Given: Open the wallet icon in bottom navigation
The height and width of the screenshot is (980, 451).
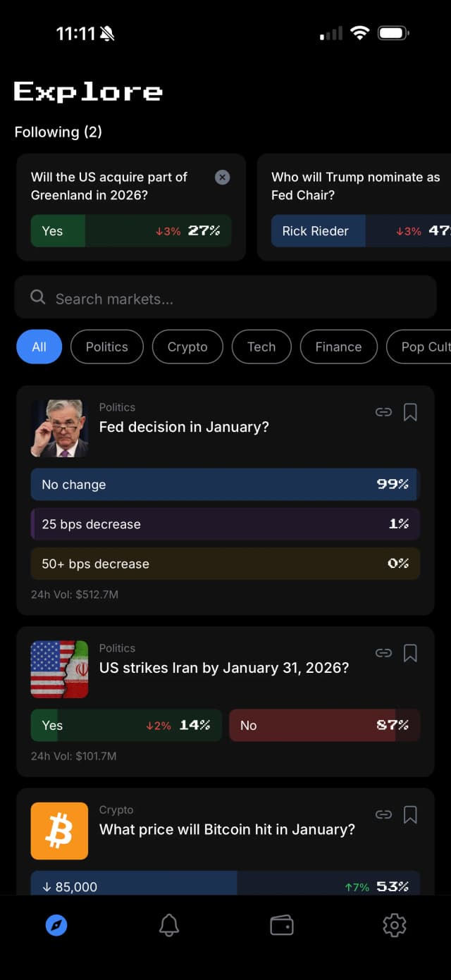Looking at the screenshot, I should coord(282,925).
